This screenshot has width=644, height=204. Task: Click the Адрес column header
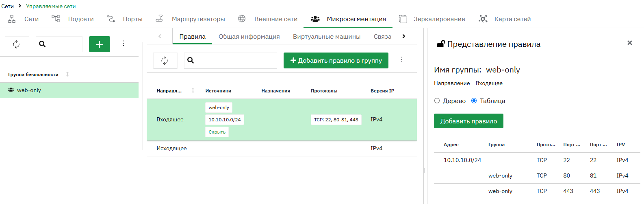tap(451, 145)
